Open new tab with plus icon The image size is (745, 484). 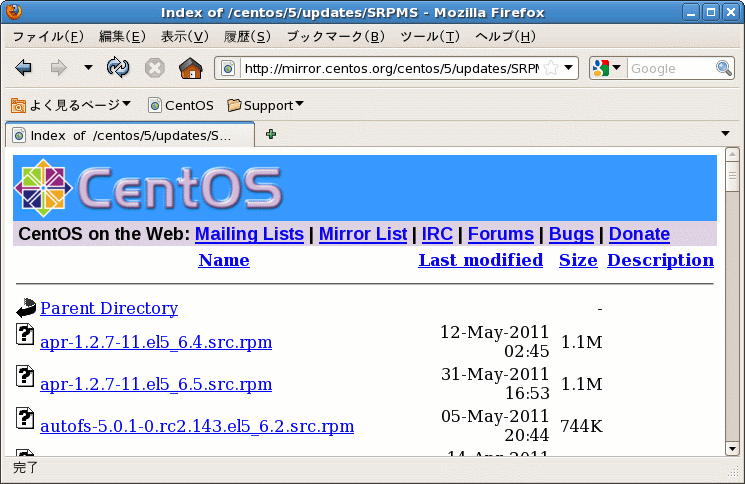click(x=271, y=134)
